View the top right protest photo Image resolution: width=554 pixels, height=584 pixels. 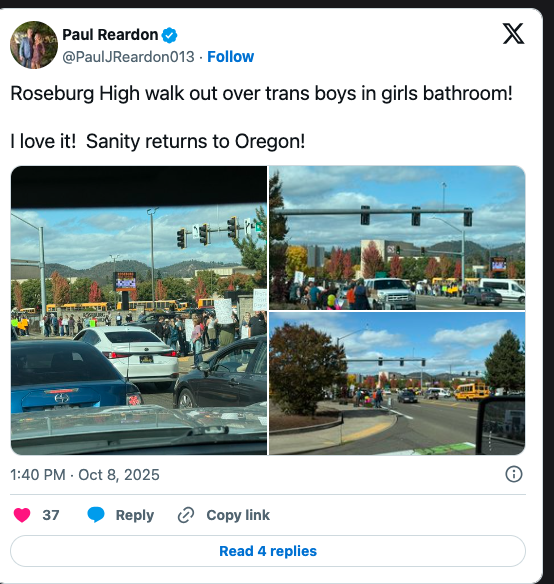397,238
